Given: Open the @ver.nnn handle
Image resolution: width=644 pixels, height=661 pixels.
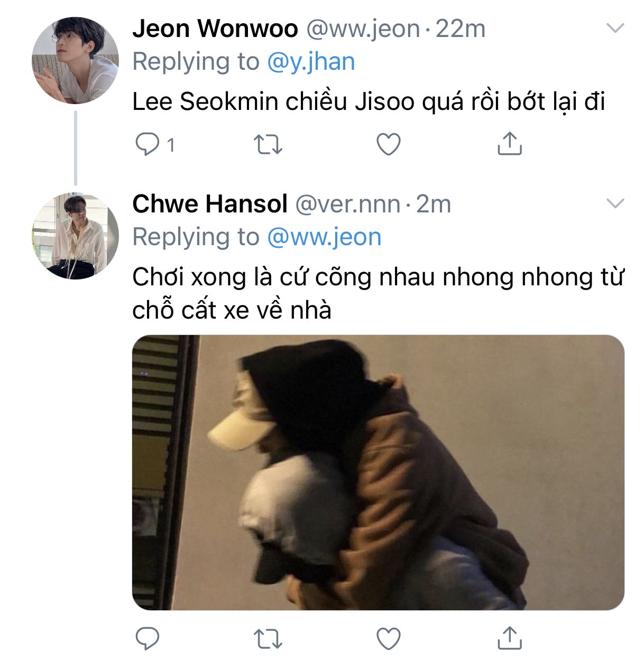Looking at the screenshot, I should [x=347, y=204].
